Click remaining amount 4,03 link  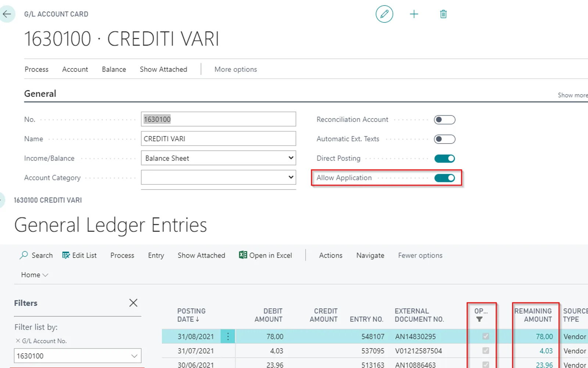(546, 351)
